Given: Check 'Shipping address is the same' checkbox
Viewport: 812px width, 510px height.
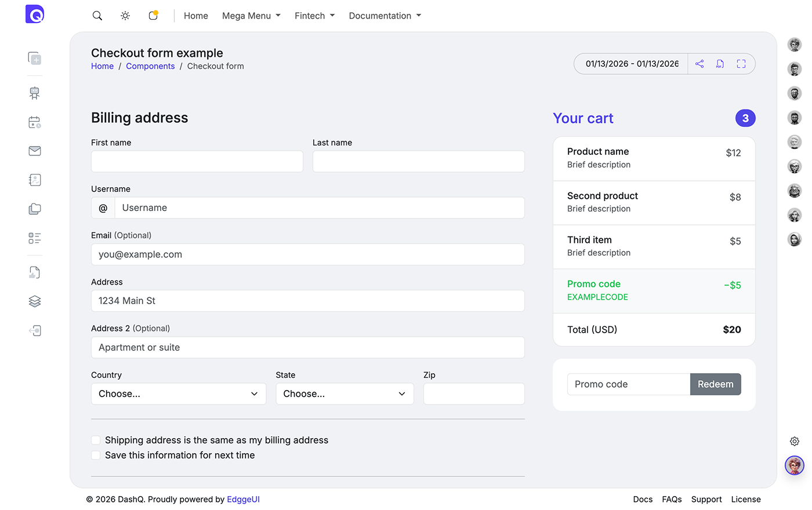Looking at the screenshot, I should point(96,440).
